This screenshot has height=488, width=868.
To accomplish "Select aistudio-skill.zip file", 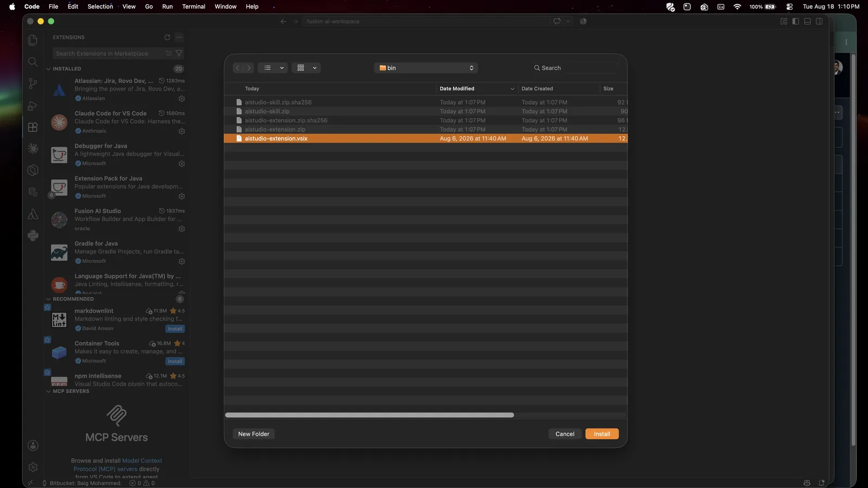I will coord(426,112).
